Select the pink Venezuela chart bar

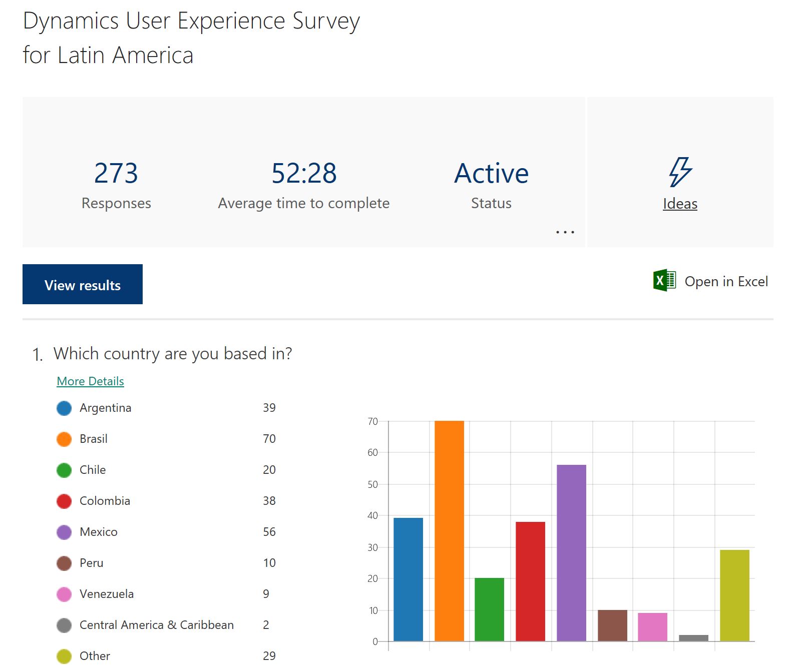point(653,627)
